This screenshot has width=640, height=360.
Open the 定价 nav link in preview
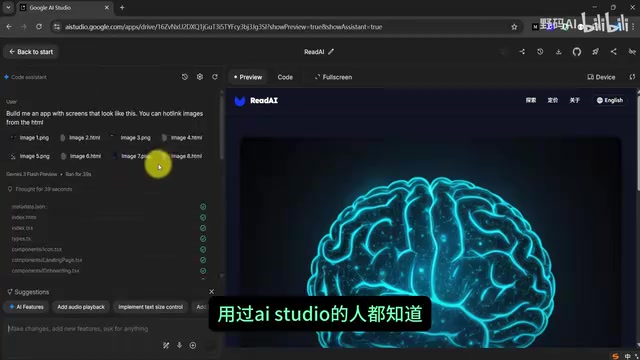click(553, 100)
